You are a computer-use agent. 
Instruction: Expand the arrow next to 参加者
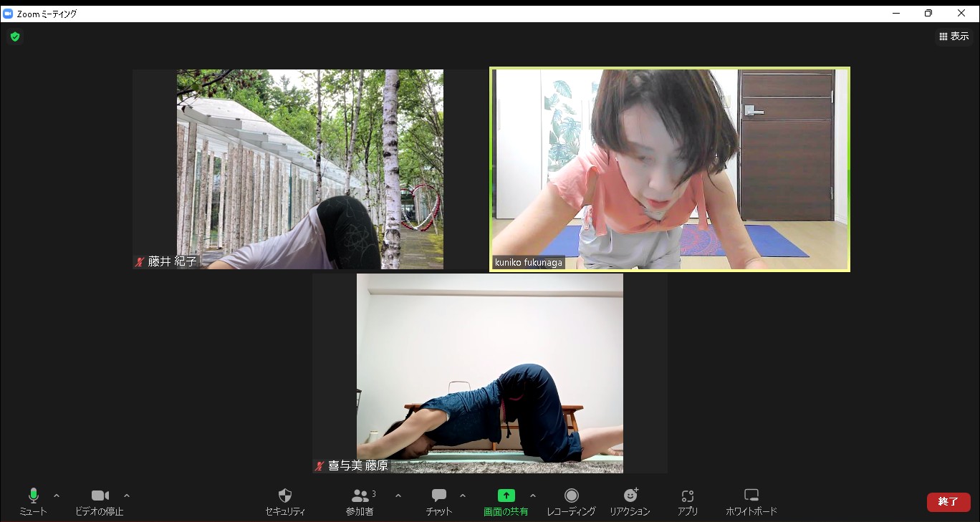(398, 496)
